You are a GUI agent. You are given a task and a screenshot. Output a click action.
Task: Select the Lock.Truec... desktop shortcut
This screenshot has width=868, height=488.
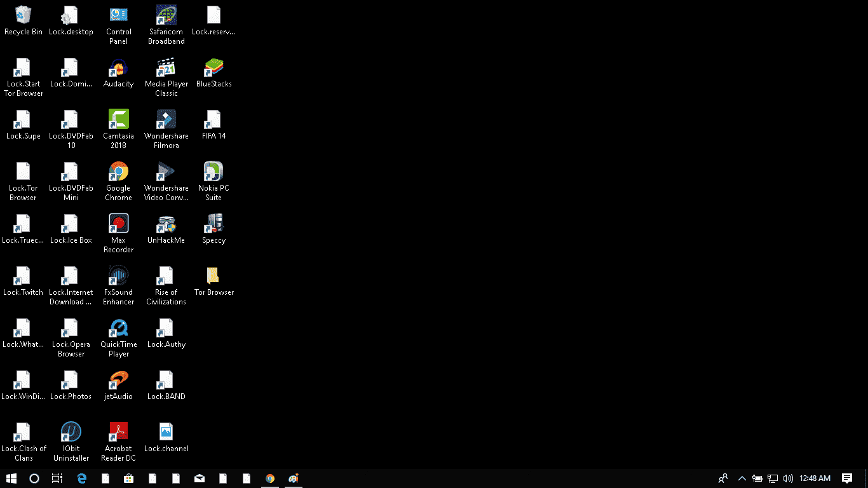24,229
